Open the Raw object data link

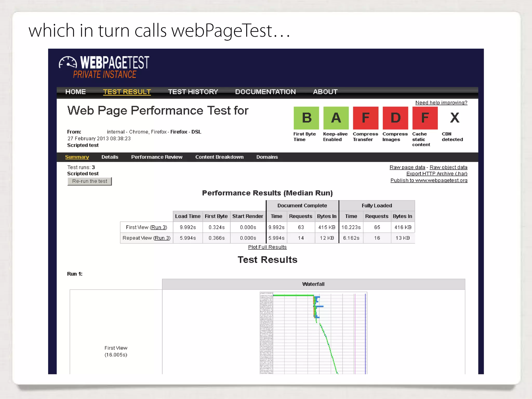click(448, 167)
